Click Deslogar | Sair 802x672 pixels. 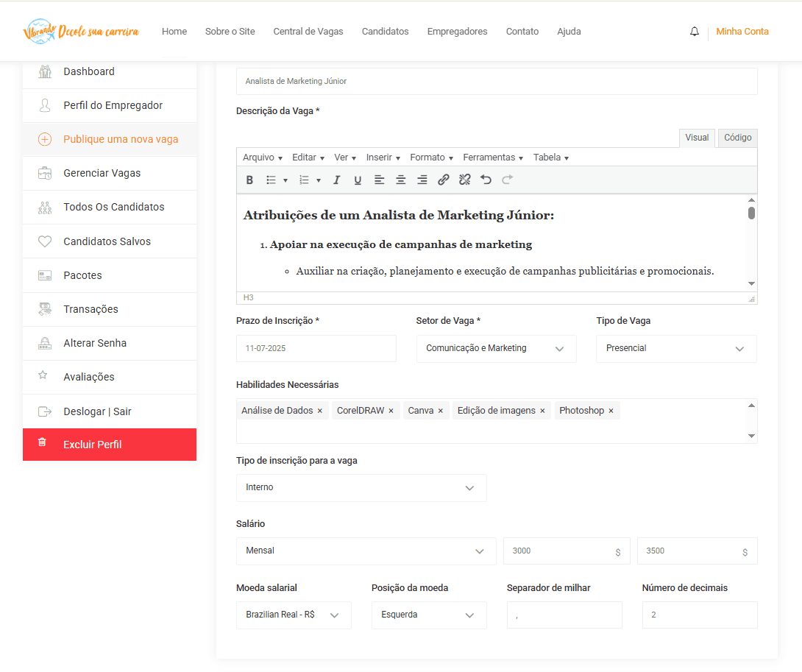coord(110,411)
